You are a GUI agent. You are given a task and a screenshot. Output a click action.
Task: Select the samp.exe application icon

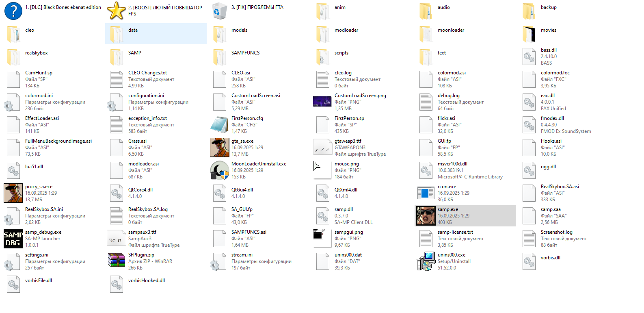[426, 216]
